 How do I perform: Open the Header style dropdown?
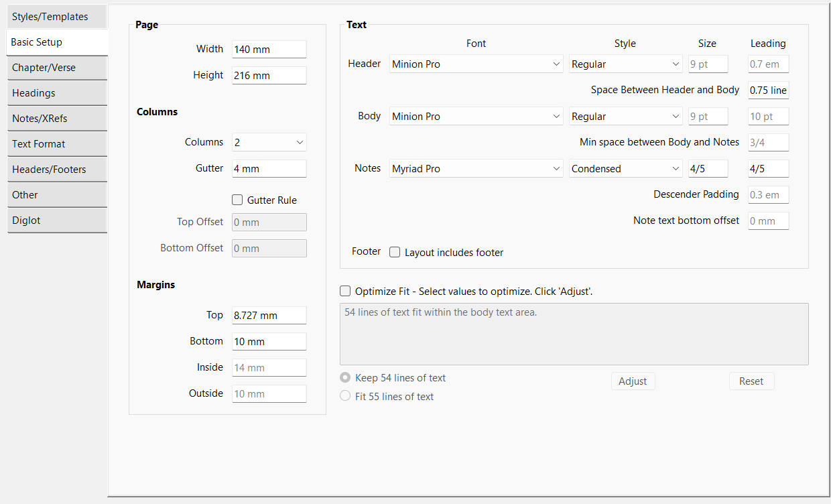click(625, 64)
